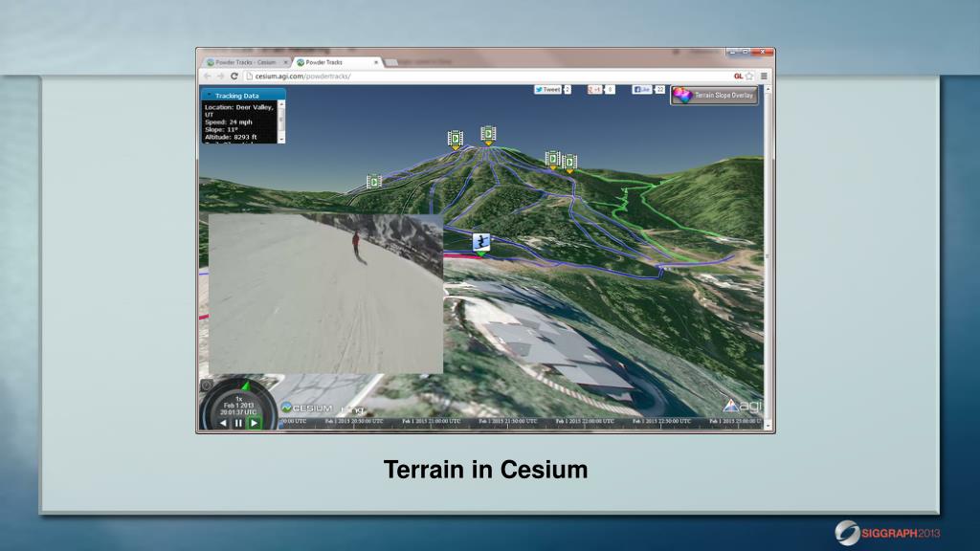
Task: Play animation in reverse
Action: [x=223, y=423]
